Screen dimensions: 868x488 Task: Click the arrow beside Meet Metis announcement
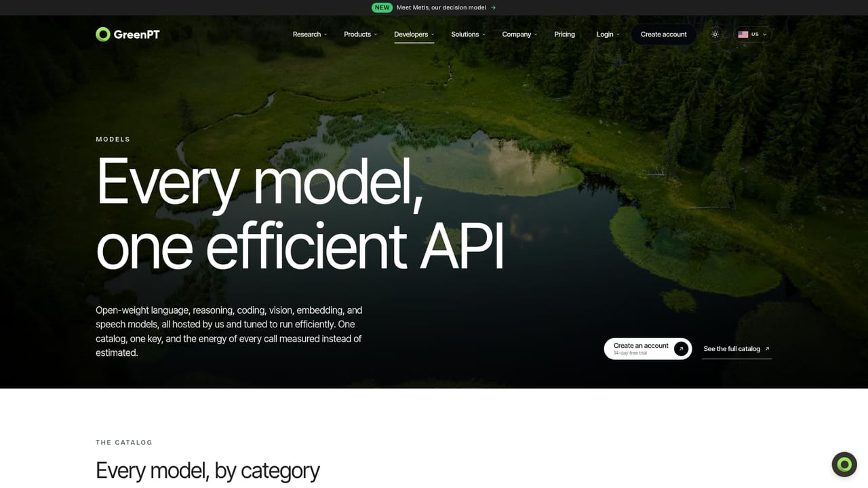[493, 7]
